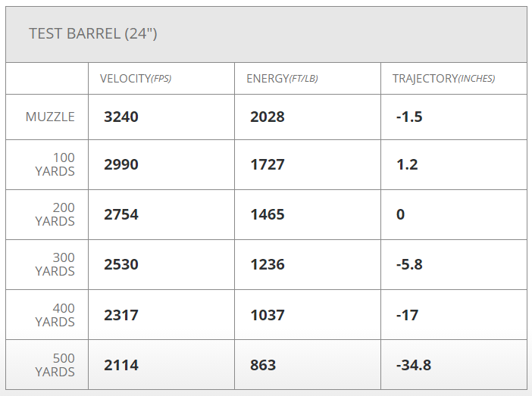Click the MUZZLE row label
The image size is (532, 396).
(x=50, y=117)
